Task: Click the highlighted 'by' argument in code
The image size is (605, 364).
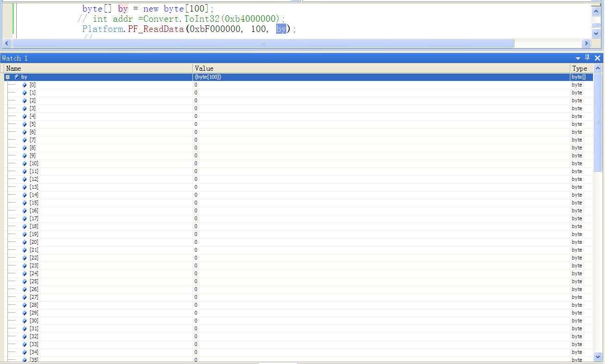Action: 281,29
